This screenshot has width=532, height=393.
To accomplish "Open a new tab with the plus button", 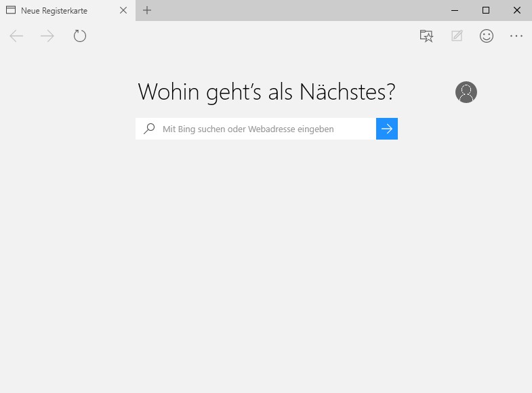I will [x=147, y=10].
